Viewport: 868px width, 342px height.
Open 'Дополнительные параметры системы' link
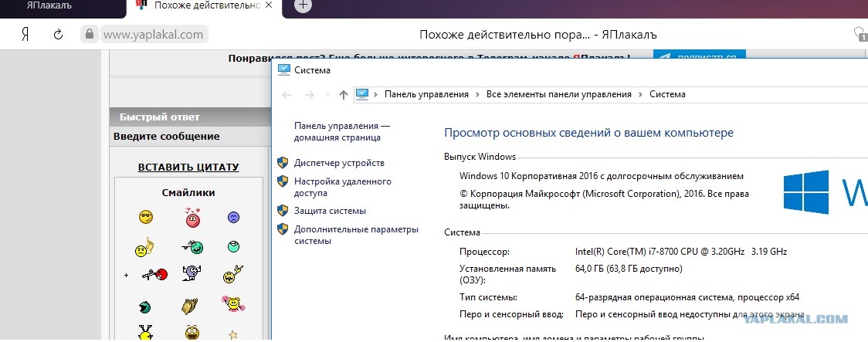pos(357,235)
